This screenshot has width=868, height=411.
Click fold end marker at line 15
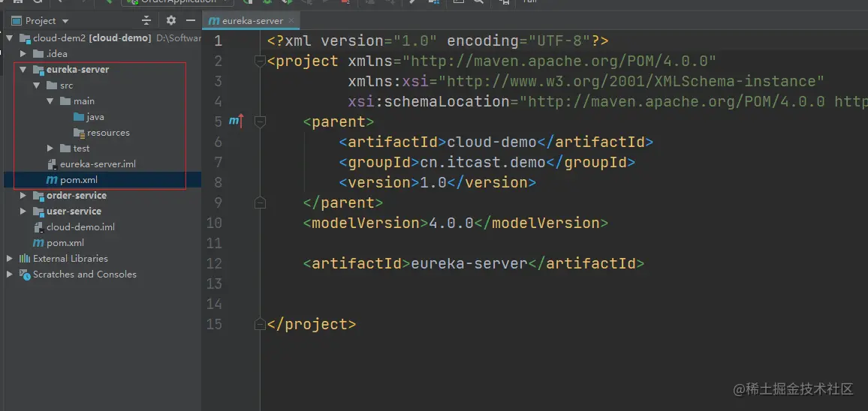[x=260, y=323]
